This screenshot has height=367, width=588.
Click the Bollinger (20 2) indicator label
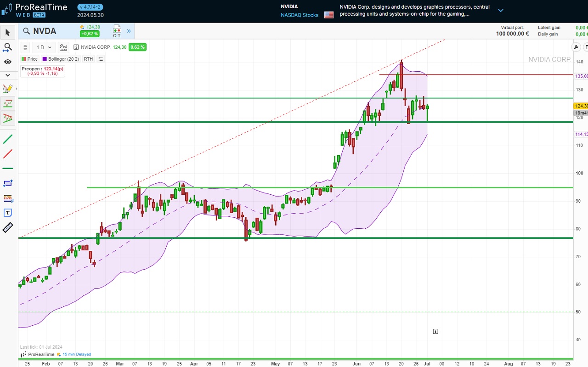coord(61,59)
